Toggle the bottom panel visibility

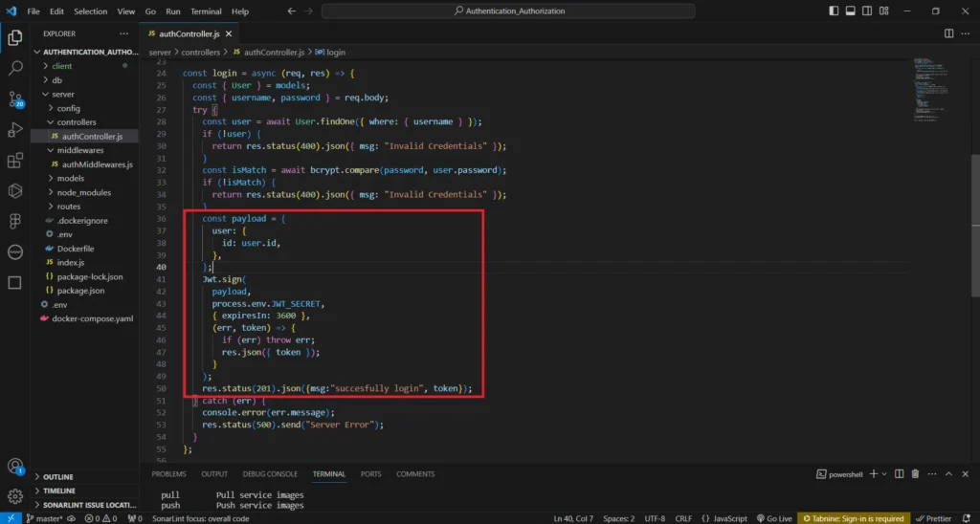(851, 11)
